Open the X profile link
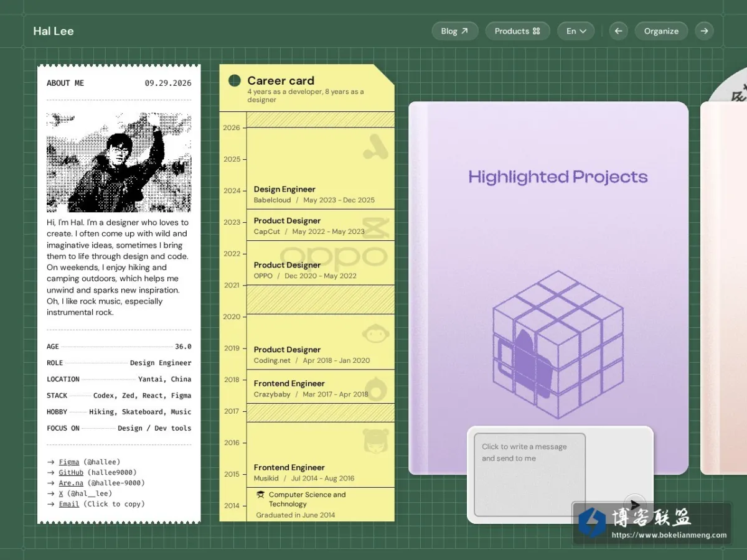Image resolution: width=747 pixels, height=560 pixels. [61, 493]
